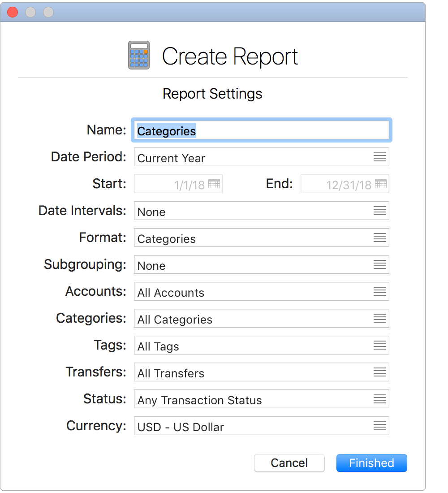Click the hamburger icon on Status field
The image size is (448, 493).
(x=380, y=399)
